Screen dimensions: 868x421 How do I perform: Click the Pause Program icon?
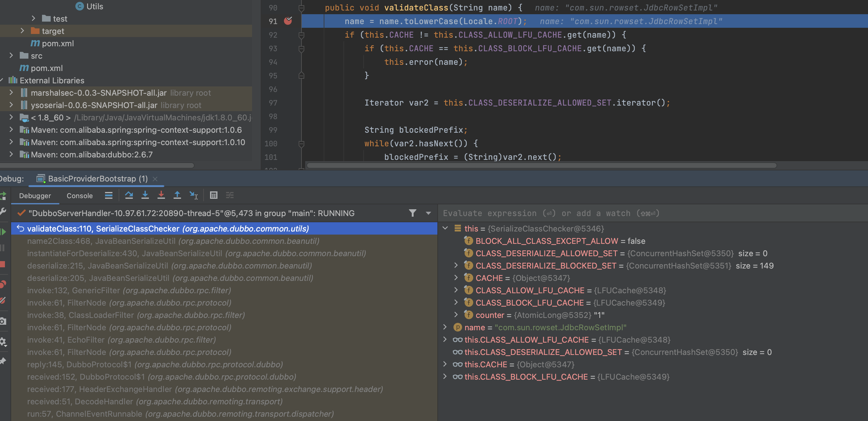tap(3, 248)
